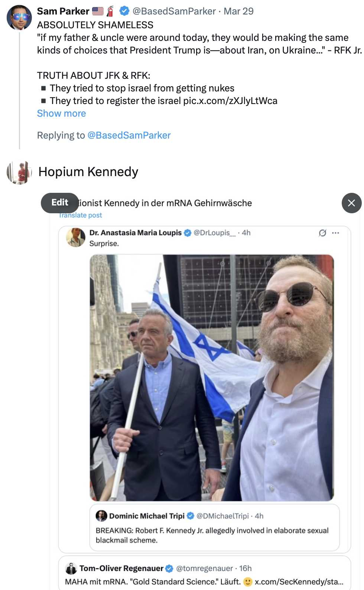Click the Mar 29 post timestamp
Image resolution: width=364 pixels, height=590 pixels.
pyautogui.click(x=238, y=11)
